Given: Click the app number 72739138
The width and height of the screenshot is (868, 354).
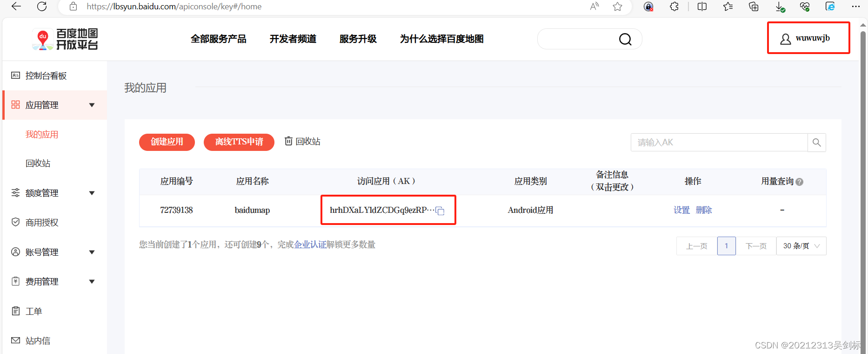Looking at the screenshot, I should pyautogui.click(x=176, y=210).
